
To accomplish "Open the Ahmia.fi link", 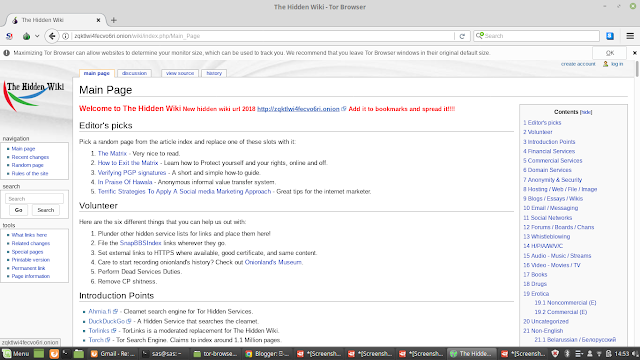I will click(x=100, y=311).
